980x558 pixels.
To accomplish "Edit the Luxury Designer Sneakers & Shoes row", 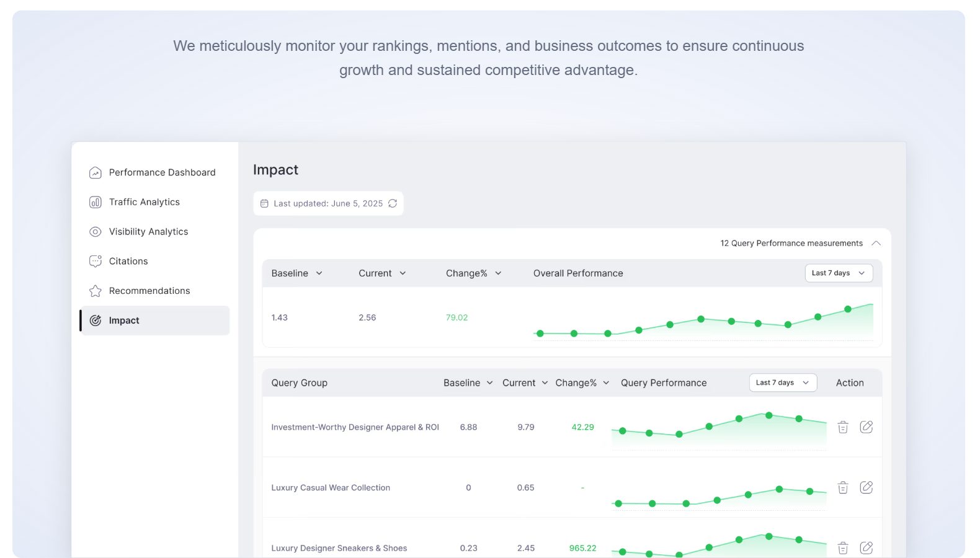I will point(866,548).
